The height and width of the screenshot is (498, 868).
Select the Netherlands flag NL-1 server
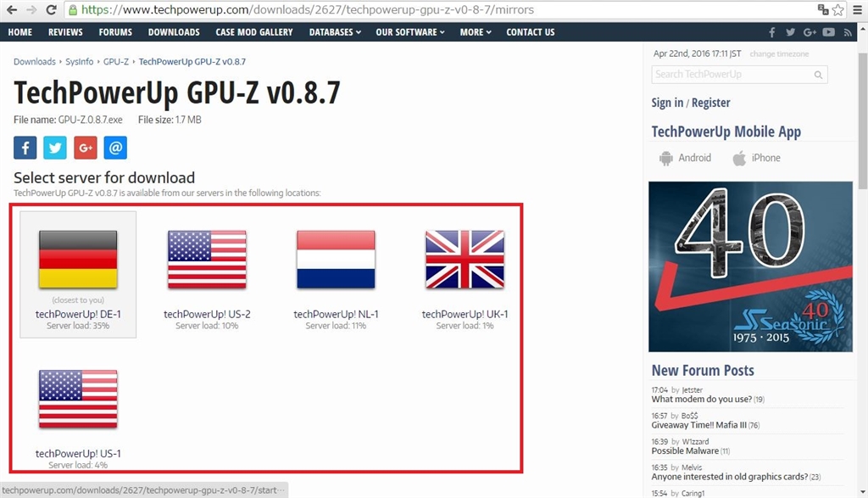pyautogui.click(x=336, y=260)
